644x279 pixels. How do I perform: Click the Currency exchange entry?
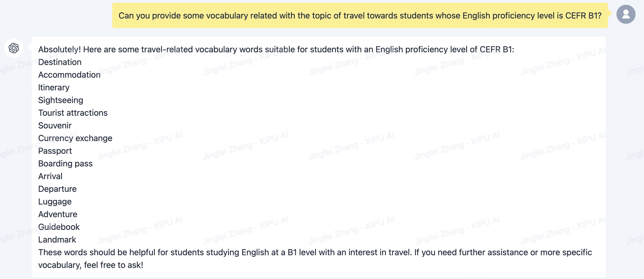click(75, 138)
